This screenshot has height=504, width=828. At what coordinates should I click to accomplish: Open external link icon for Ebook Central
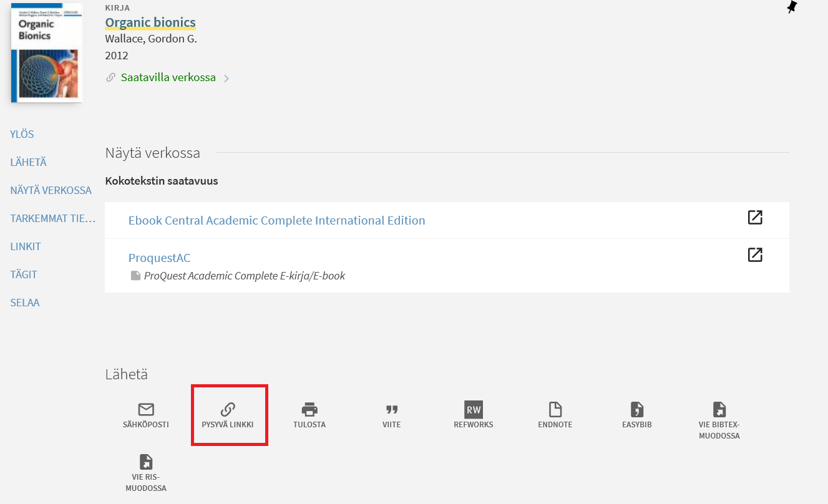pyautogui.click(x=755, y=218)
